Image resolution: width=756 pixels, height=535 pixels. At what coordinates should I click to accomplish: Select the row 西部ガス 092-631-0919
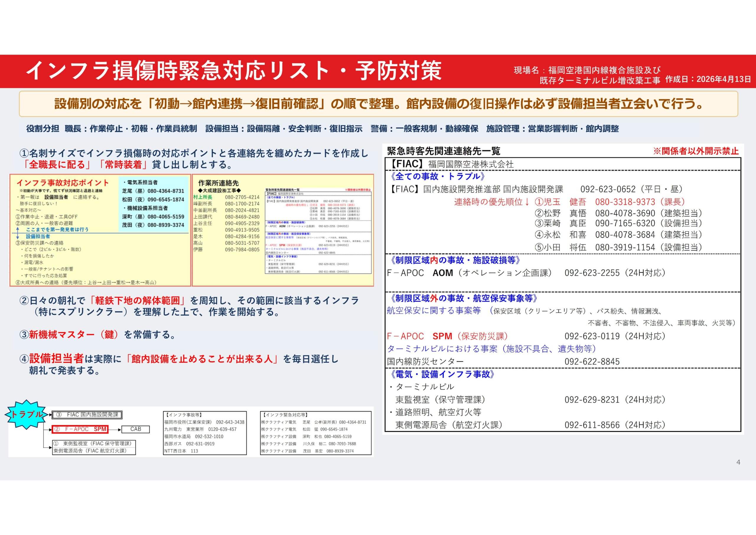pos(189,444)
